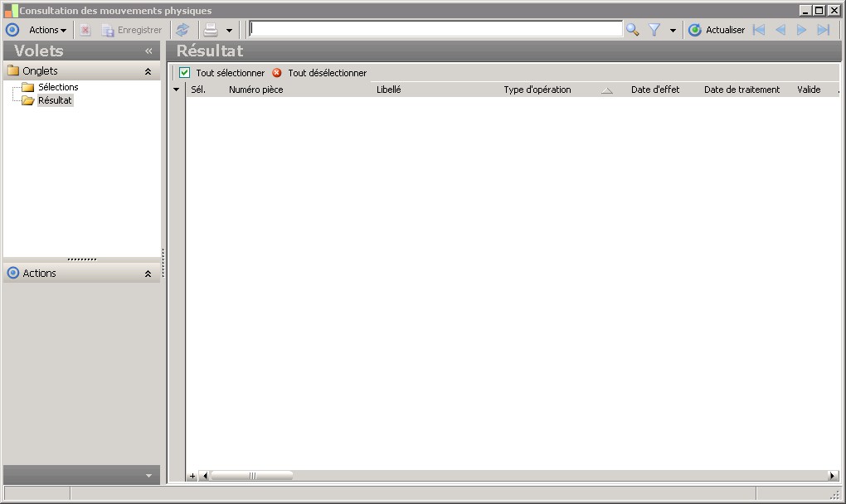Sort by Valide column header
The height and width of the screenshot is (504, 846).
pyautogui.click(x=809, y=90)
